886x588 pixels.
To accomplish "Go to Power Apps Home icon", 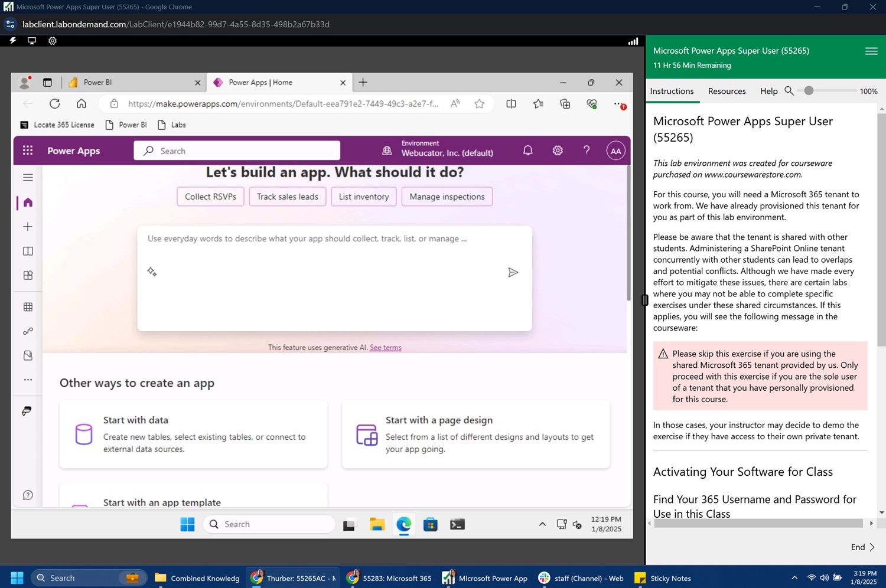I will (28, 202).
